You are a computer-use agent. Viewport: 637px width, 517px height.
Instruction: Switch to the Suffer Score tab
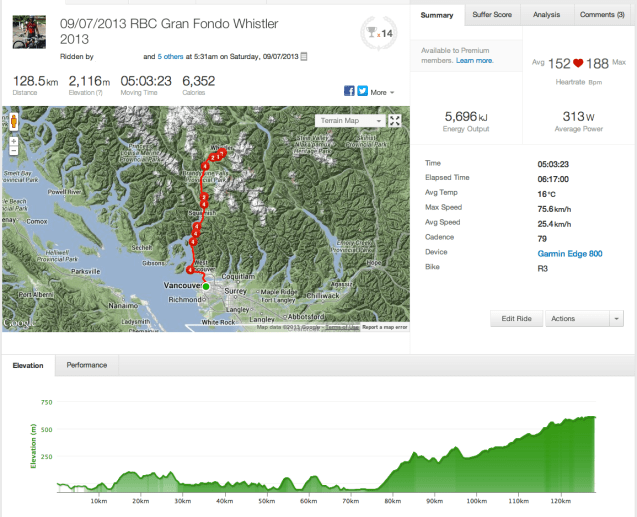pos(492,15)
